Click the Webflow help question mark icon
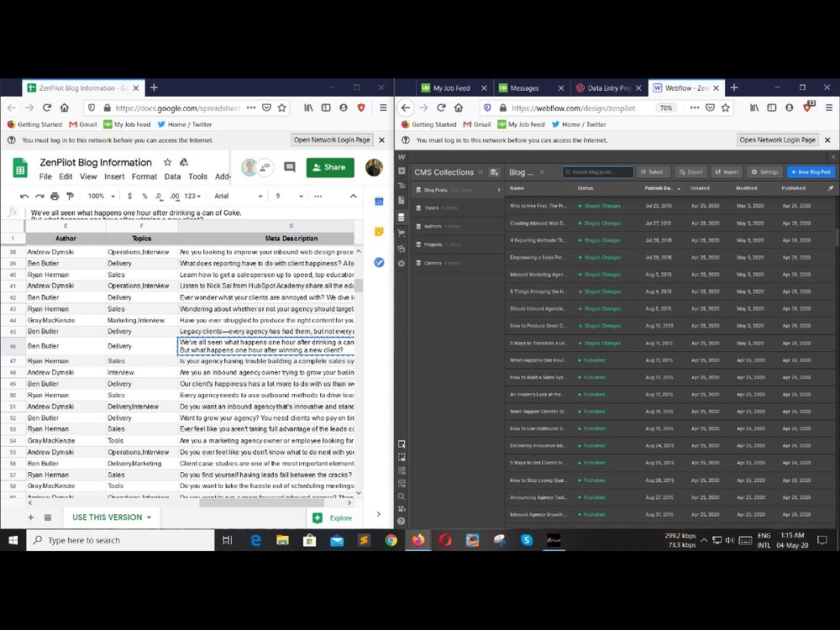 [402, 521]
